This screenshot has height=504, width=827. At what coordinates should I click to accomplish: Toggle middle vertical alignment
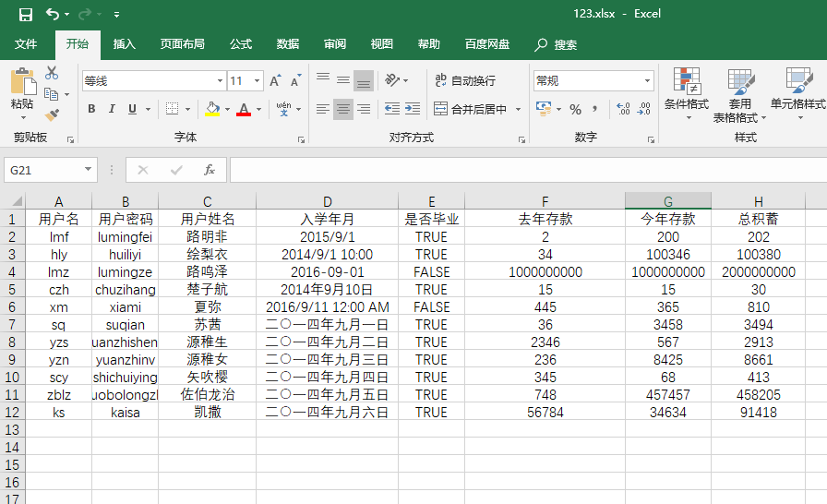point(343,80)
